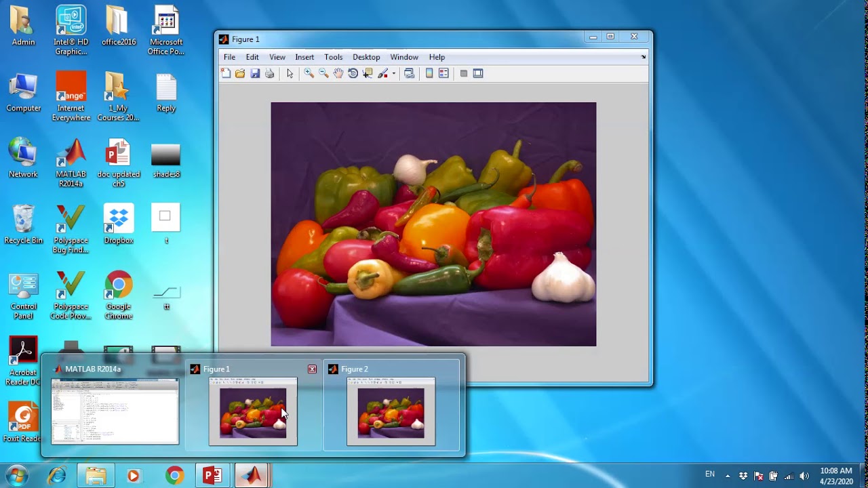Click the Dropbox tray icon
Screen dimensions: 868x488
tap(743, 476)
